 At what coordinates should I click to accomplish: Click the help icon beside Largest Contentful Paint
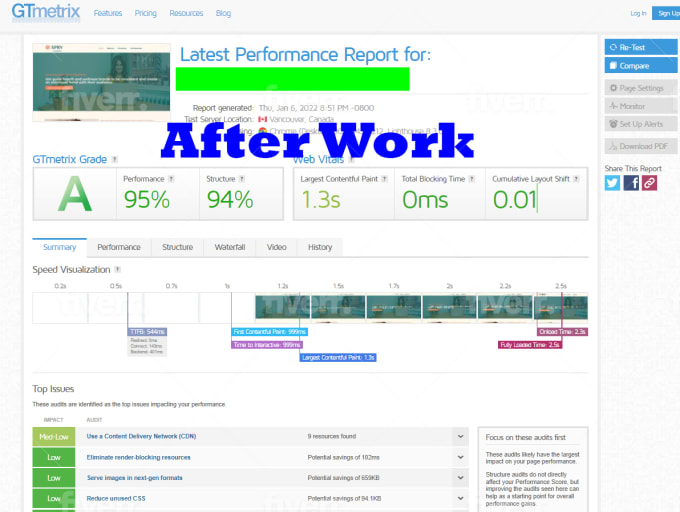coord(384,179)
